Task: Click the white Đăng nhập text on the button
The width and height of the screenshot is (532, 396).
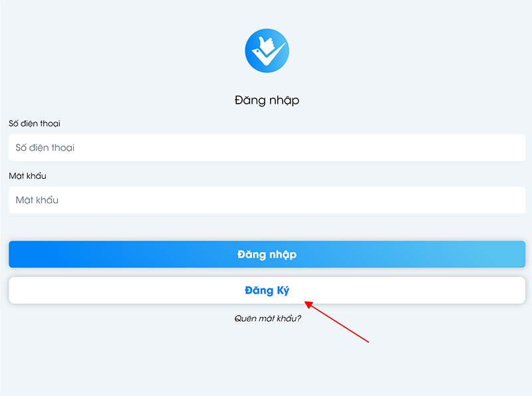Action: (267, 254)
